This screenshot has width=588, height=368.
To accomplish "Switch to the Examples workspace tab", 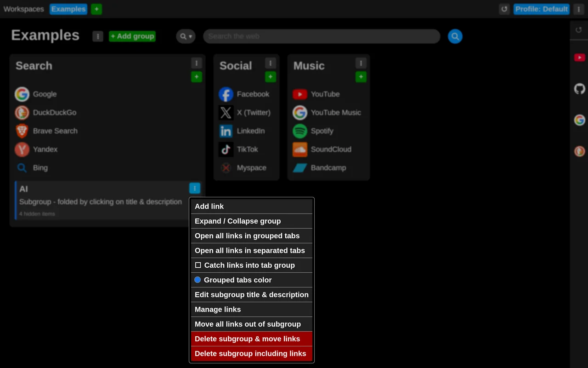I will (x=68, y=9).
